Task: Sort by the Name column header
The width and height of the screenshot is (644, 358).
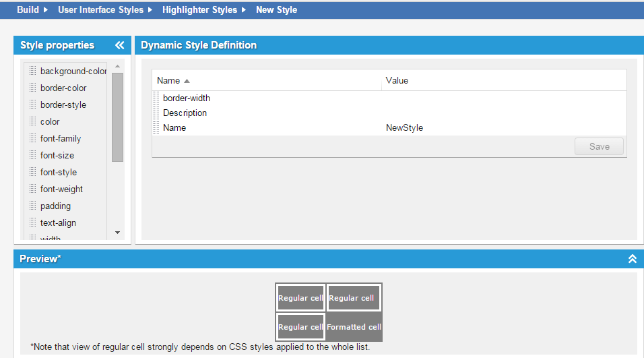Action: [x=168, y=80]
